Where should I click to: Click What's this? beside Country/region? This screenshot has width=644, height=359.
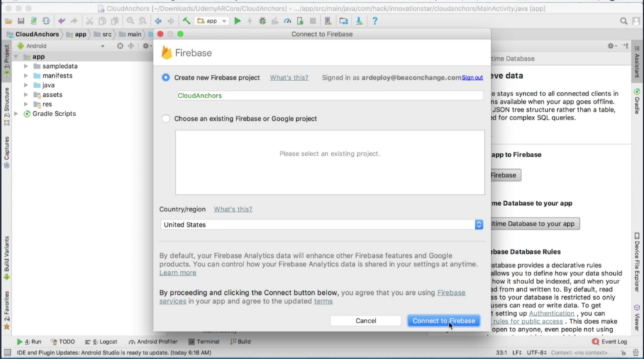tap(233, 209)
